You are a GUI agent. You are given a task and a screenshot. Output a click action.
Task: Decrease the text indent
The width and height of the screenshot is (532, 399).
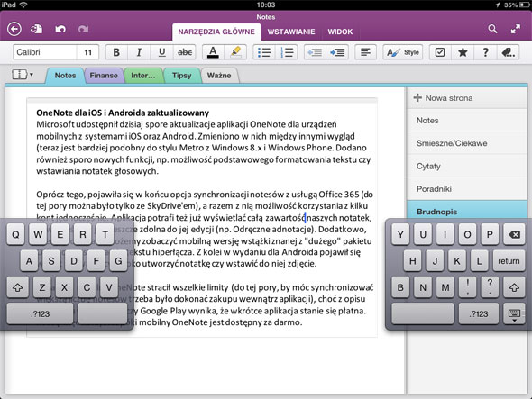315,52
